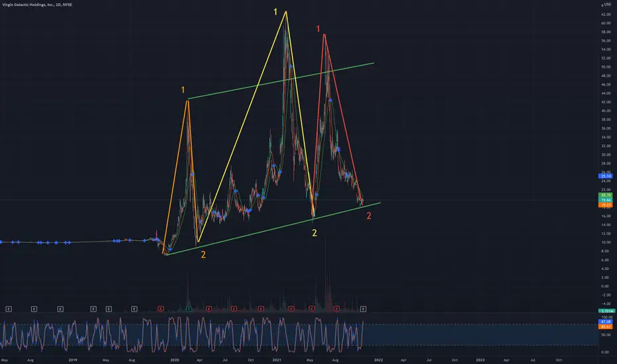Click the 2023 label on time axis
Image resolution: width=617 pixels, height=364 pixels.
pos(480,359)
